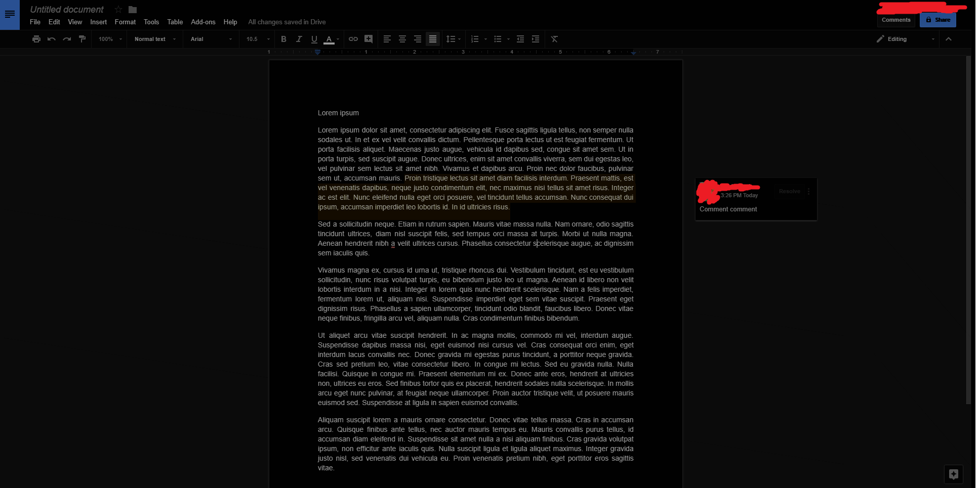Viewport: 980px width, 488px height.
Task: Star the Untitled document
Action: 118,10
